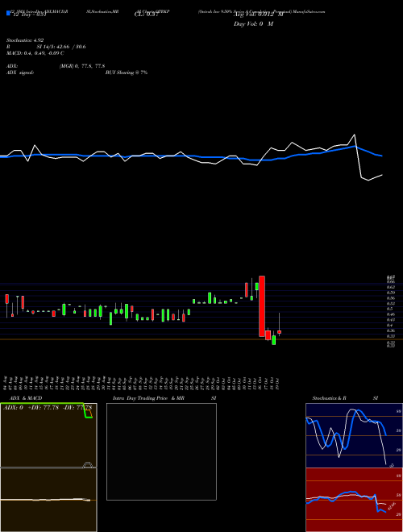This screenshot has width=403, height=532.
Task: Click the blue 12 Day SMA legend square
Action: (x=8, y=13)
